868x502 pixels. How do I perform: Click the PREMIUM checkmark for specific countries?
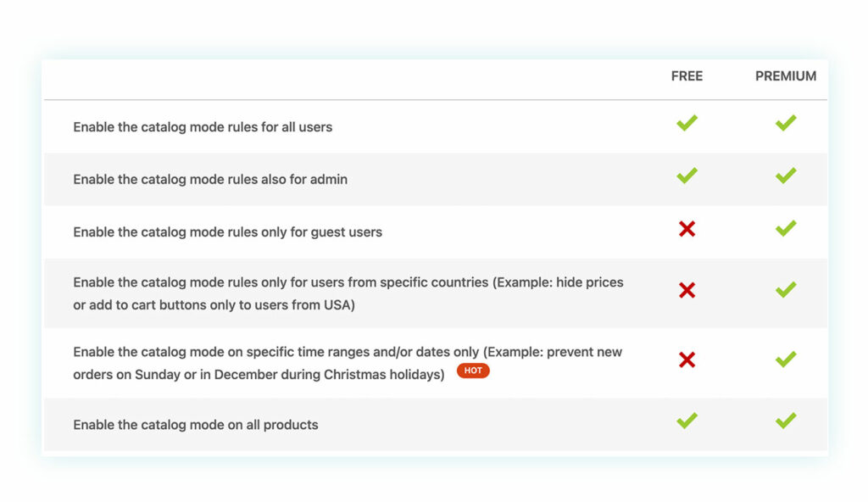click(x=786, y=290)
